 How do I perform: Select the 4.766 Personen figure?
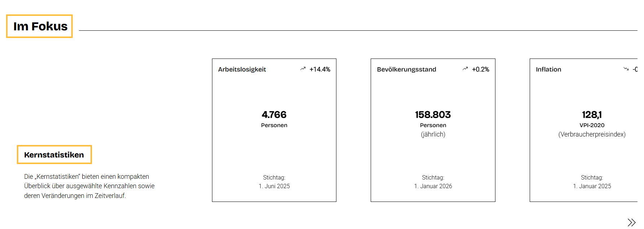click(274, 119)
